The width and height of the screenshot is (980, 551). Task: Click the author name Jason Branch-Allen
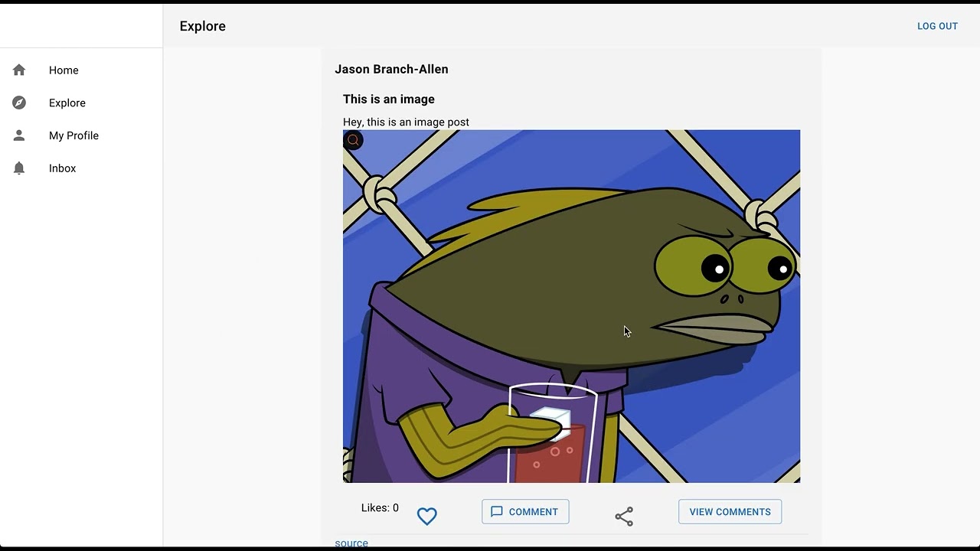pyautogui.click(x=391, y=69)
